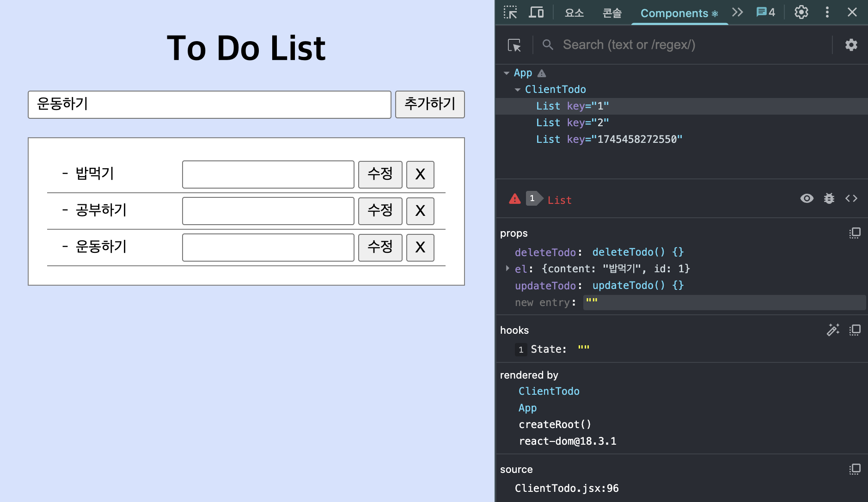The image size is (868, 502).
Task: Select the App component in the tree
Action: click(x=523, y=73)
